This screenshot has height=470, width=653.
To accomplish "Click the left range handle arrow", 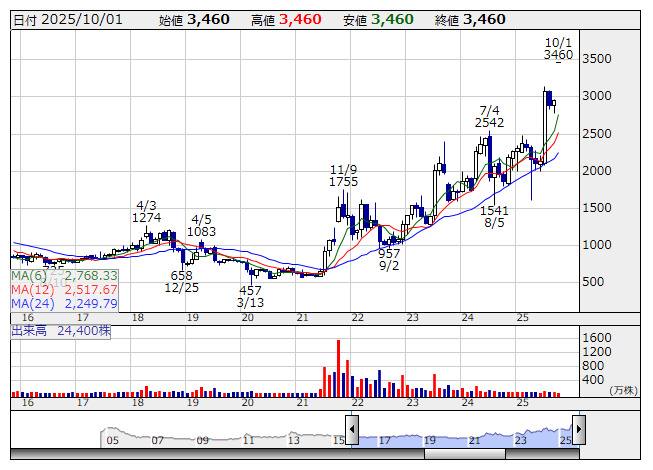I will (353, 431).
